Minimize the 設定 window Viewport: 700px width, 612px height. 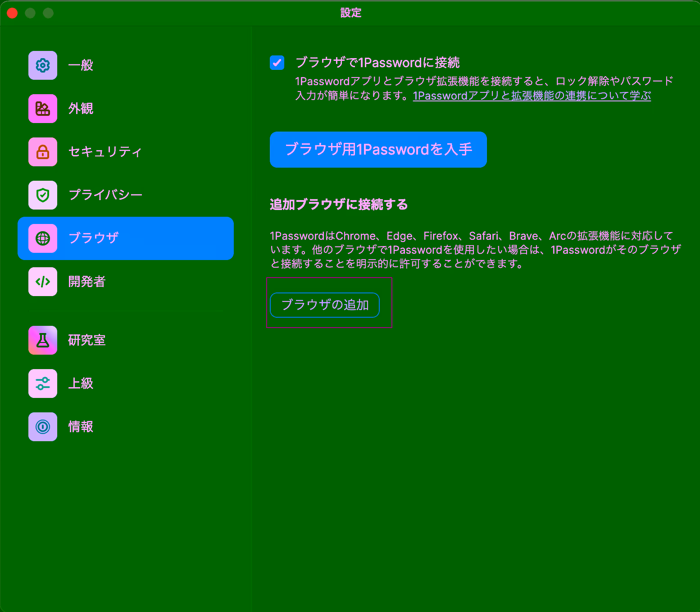(x=30, y=13)
